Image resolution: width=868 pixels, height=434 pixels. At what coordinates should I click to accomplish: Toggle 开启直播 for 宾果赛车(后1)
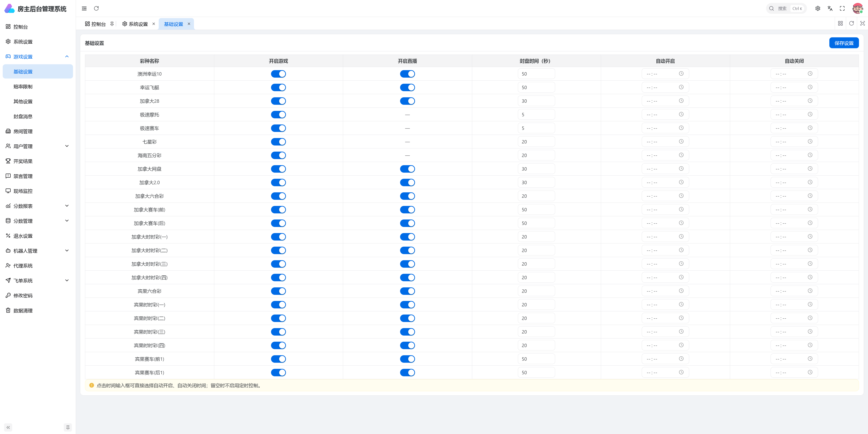point(407,373)
